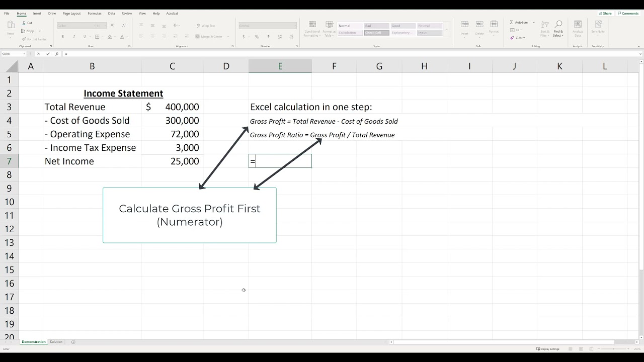Click the Increase Font Size icon
The width and height of the screenshot is (644, 362).
pos(112,26)
